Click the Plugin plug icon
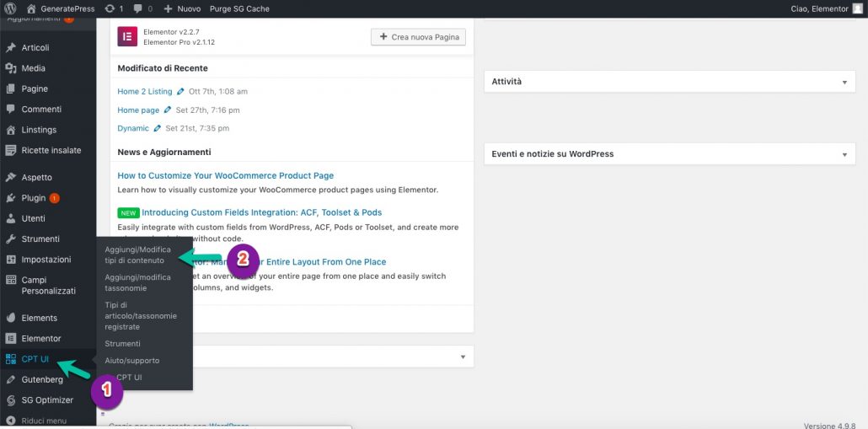 pyautogui.click(x=11, y=198)
